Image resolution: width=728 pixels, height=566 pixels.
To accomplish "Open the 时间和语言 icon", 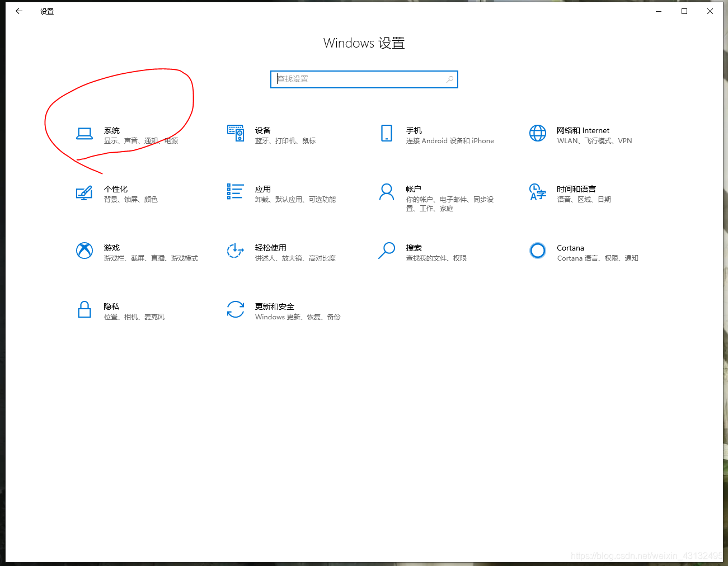I will pyautogui.click(x=538, y=192).
